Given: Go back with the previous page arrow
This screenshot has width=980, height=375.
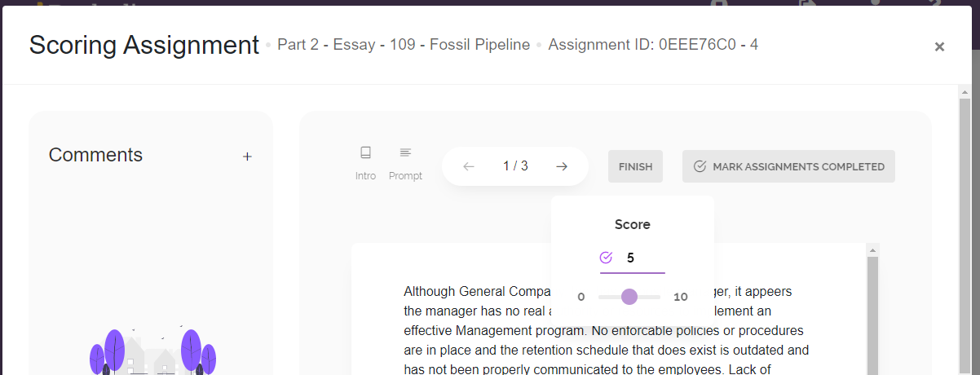Looking at the screenshot, I should (469, 166).
